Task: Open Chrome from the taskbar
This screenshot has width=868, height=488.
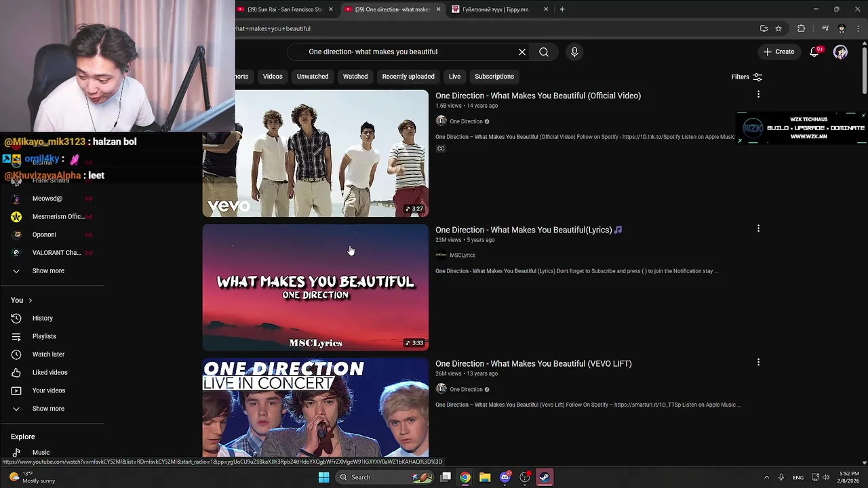Action: tap(465, 477)
